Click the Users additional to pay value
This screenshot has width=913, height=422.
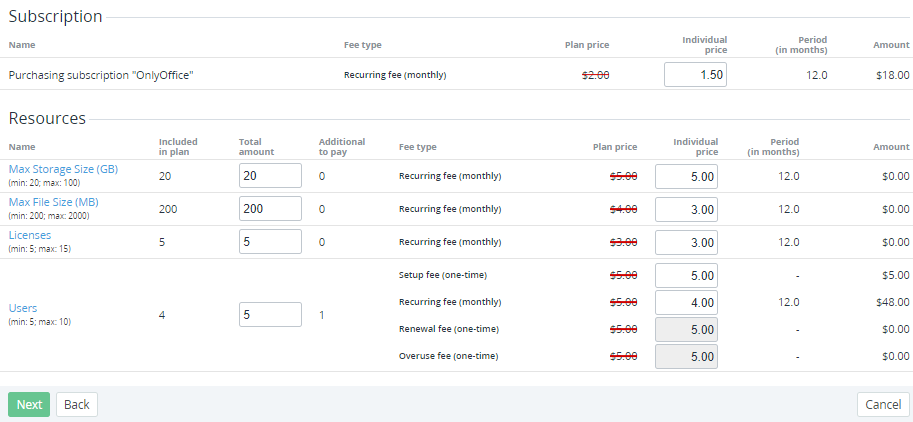(x=322, y=315)
